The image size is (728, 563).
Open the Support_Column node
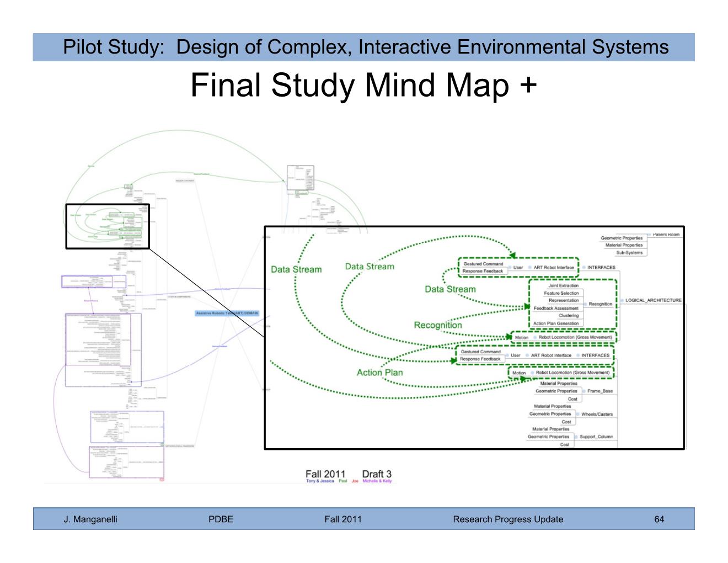point(596,437)
